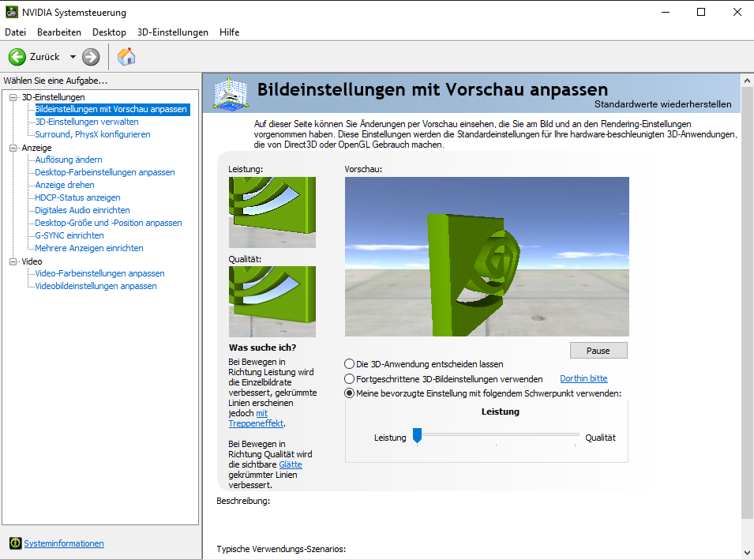Click the vertical scrollbar up arrow
754x560 pixels.
pos(747,81)
